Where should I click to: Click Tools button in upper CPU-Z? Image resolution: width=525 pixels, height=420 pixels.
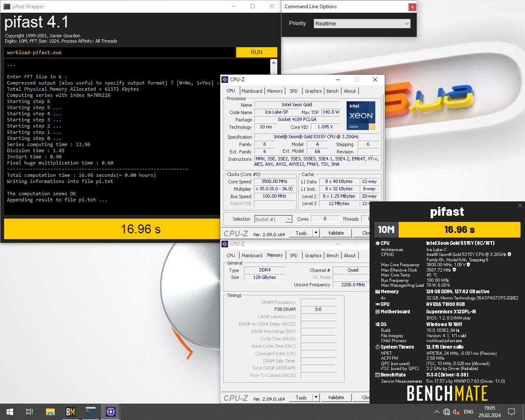tap(301, 233)
